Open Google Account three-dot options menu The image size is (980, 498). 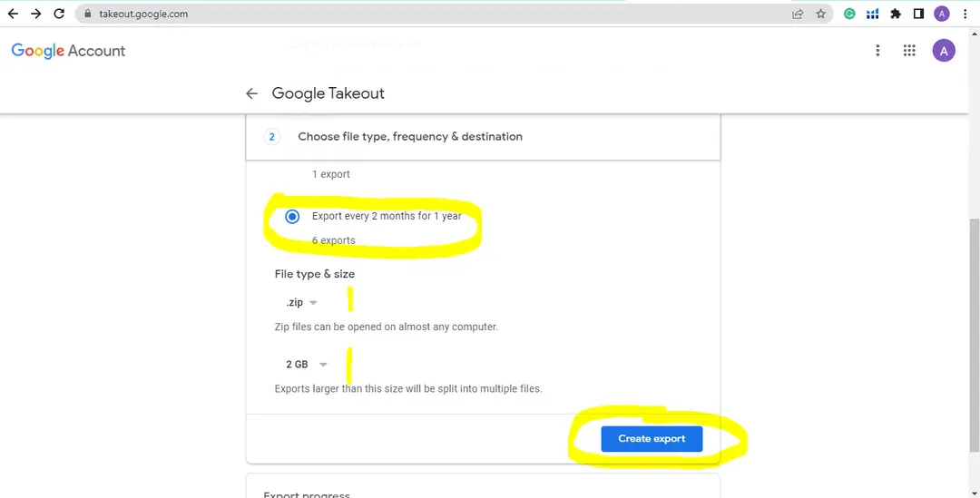[x=877, y=51]
